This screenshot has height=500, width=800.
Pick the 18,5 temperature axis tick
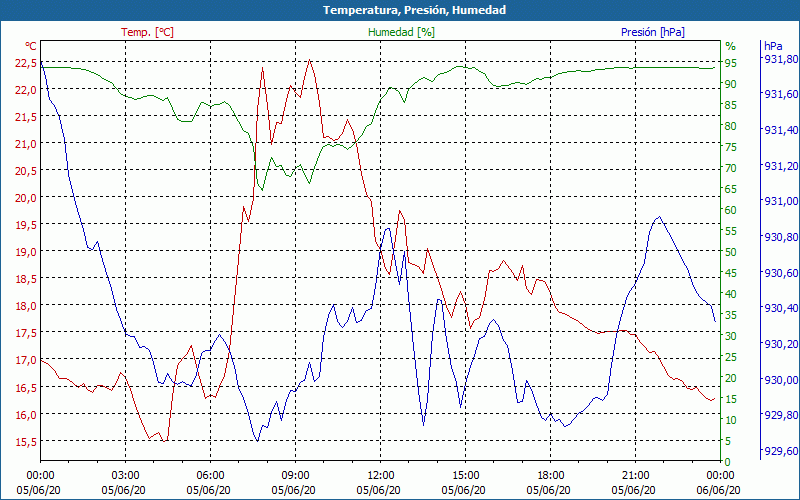27,279
